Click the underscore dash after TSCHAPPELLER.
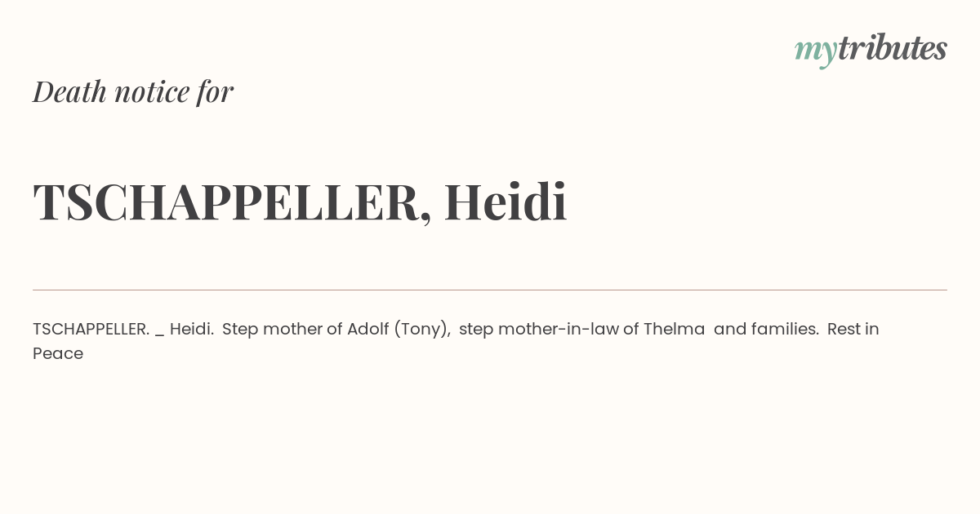 tap(159, 335)
